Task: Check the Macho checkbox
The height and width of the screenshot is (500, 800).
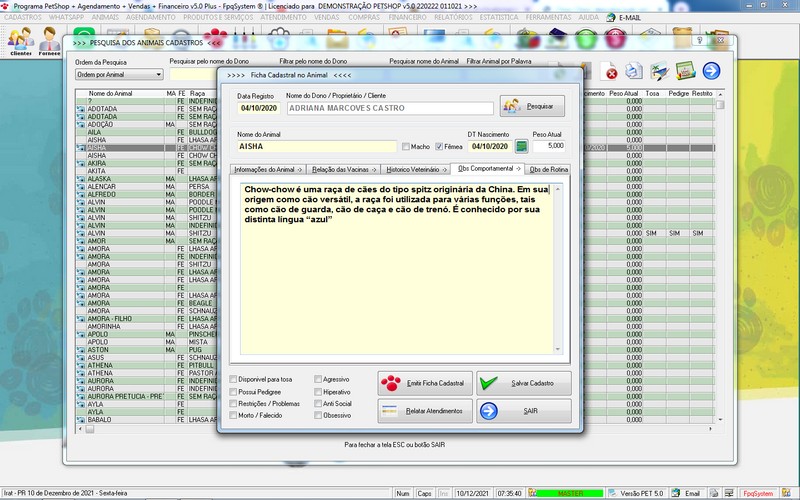Action: (406, 146)
